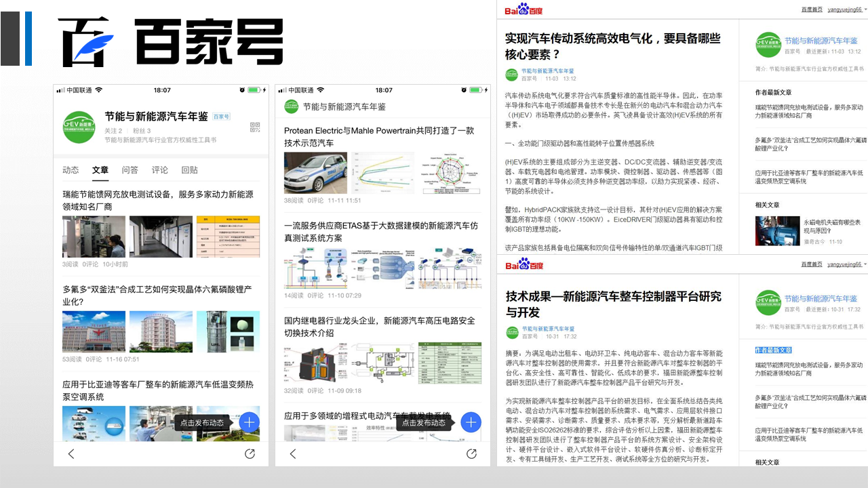Click Baidu logo in bottom browser page
The image size is (868, 488).
(x=524, y=264)
